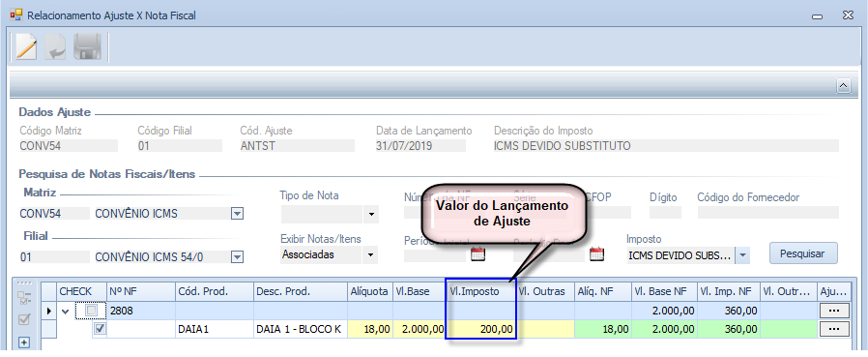Collapse the NF 2808 row tree arrow

coord(66,311)
